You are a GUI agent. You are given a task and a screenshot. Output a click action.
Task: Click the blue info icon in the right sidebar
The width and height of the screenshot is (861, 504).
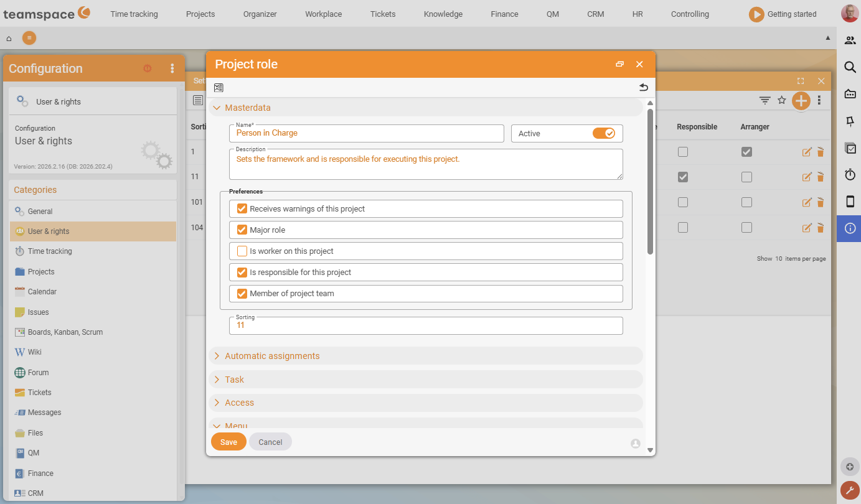[x=850, y=228]
